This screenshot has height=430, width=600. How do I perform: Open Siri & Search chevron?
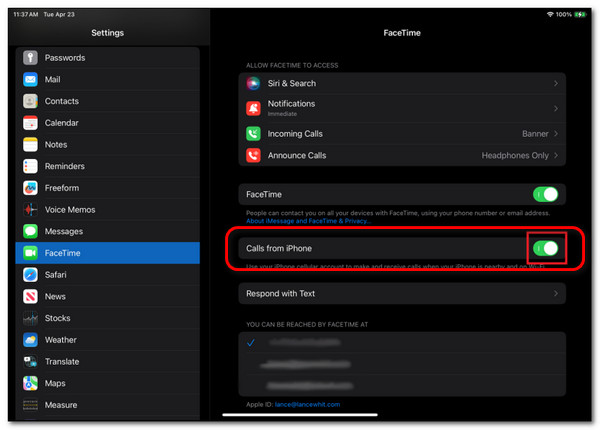[x=556, y=83]
